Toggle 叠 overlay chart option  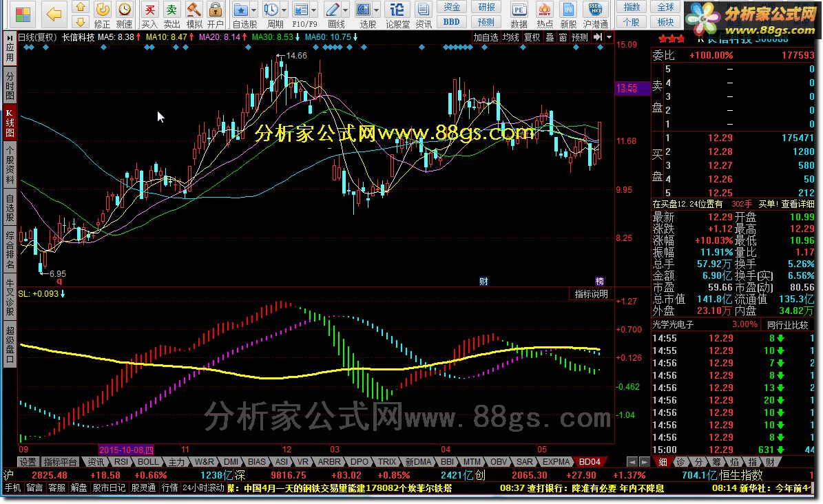(550, 37)
